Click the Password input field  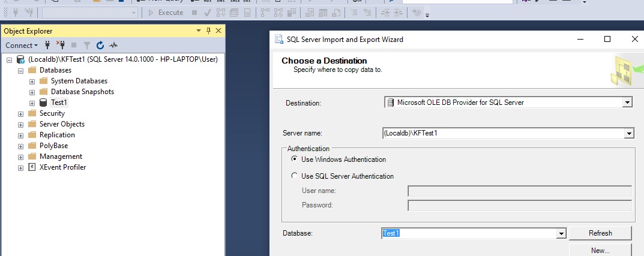[x=520, y=206]
